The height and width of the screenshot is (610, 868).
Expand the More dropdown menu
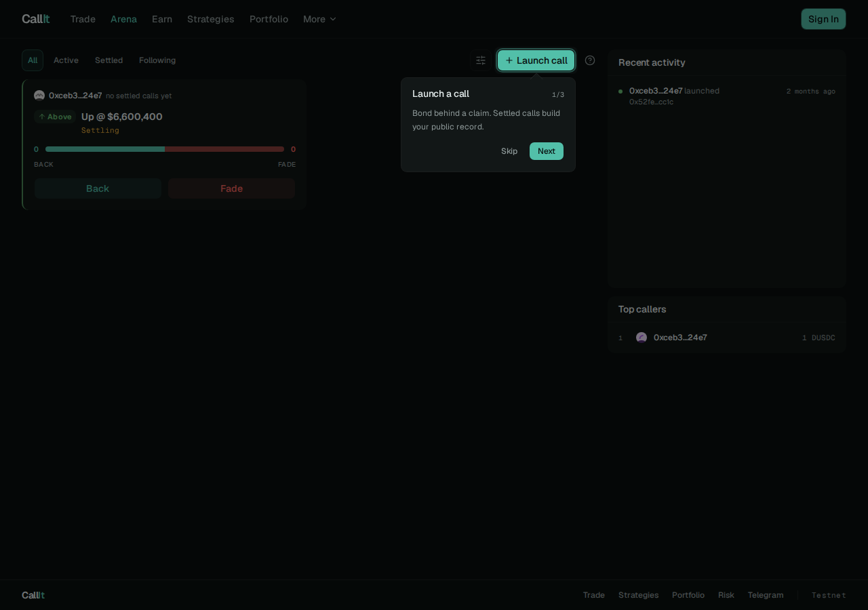(319, 19)
